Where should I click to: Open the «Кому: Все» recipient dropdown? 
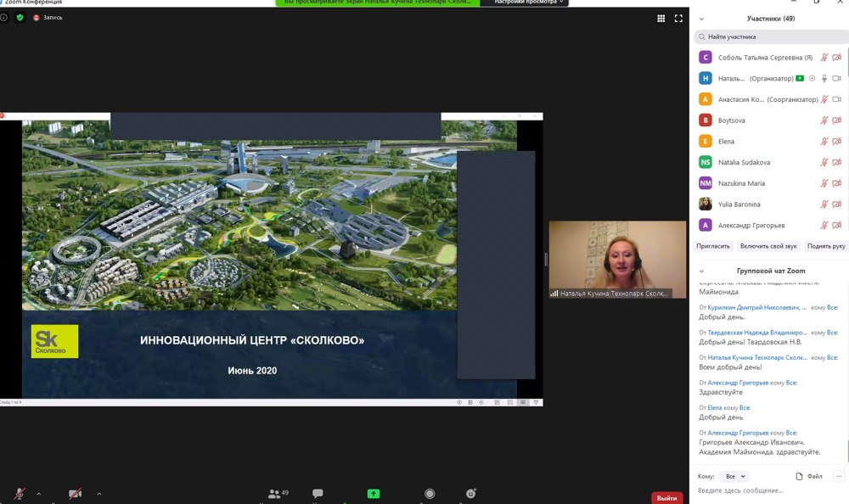click(735, 476)
